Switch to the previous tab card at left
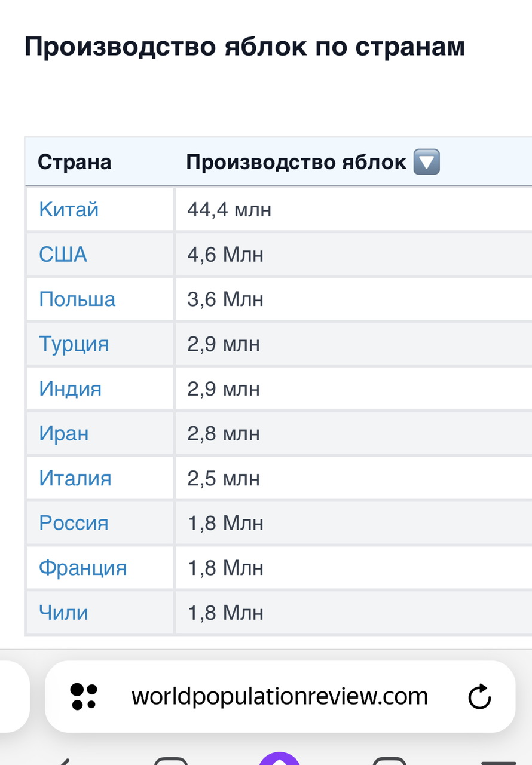 [x=14, y=696]
